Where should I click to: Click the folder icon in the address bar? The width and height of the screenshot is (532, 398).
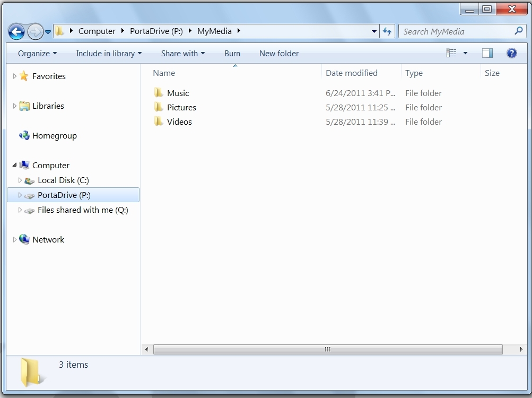pyautogui.click(x=60, y=31)
